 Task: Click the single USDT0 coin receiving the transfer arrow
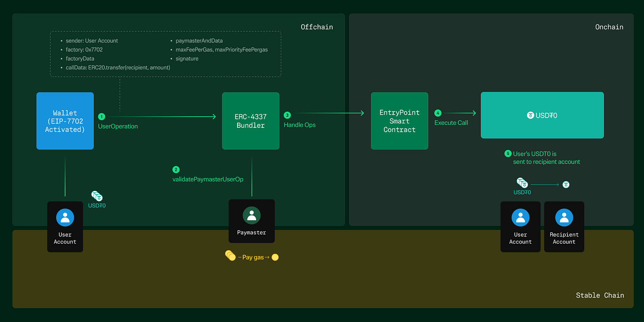point(566,184)
